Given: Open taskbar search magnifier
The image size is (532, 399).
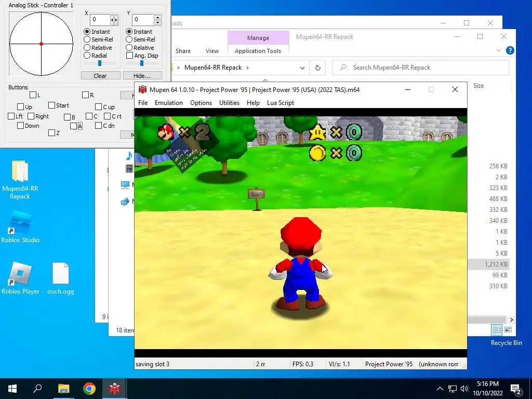Looking at the screenshot, I should pos(37,389).
